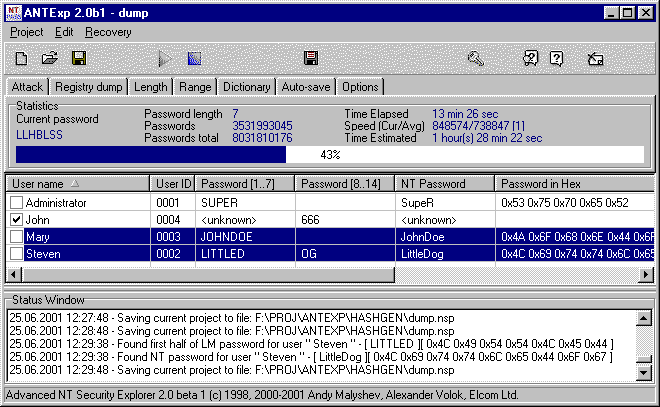Click the keys icon in toolbar
The width and height of the screenshot is (660, 407).
click(476, 59)
